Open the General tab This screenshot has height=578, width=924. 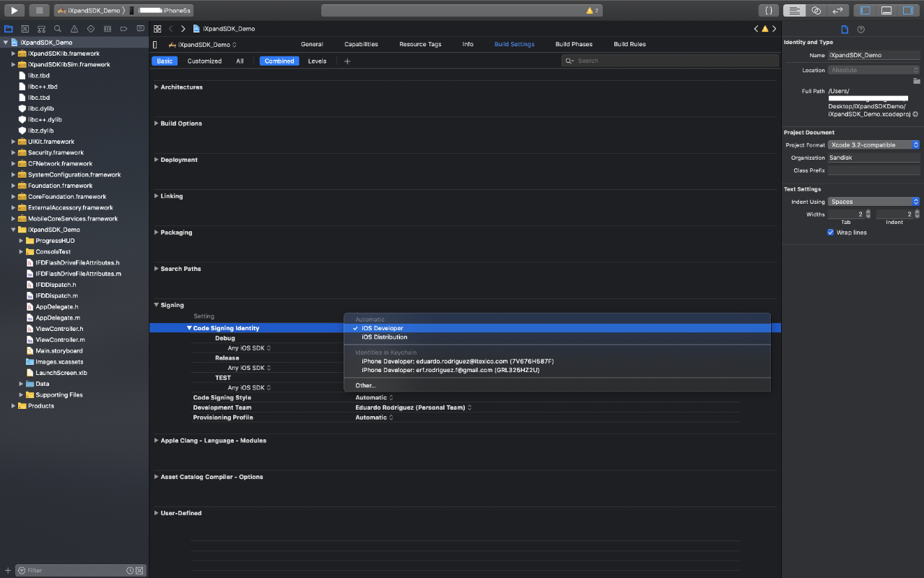[312, 44]
